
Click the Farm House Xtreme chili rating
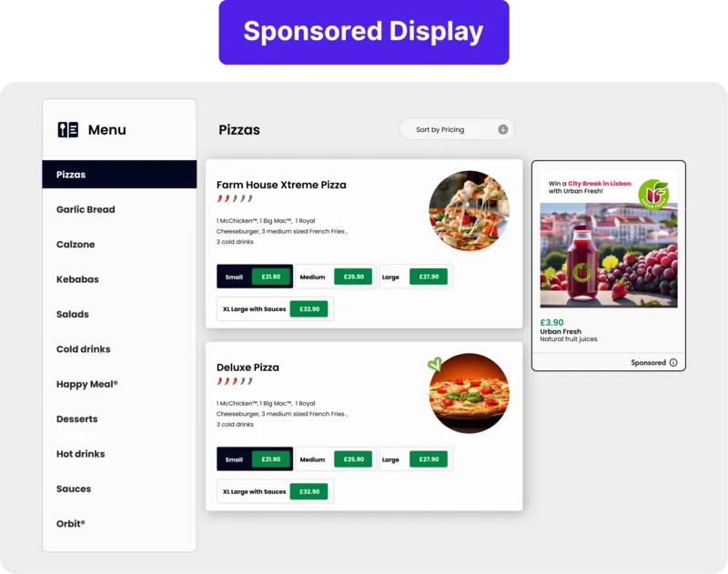click(235, 198)
